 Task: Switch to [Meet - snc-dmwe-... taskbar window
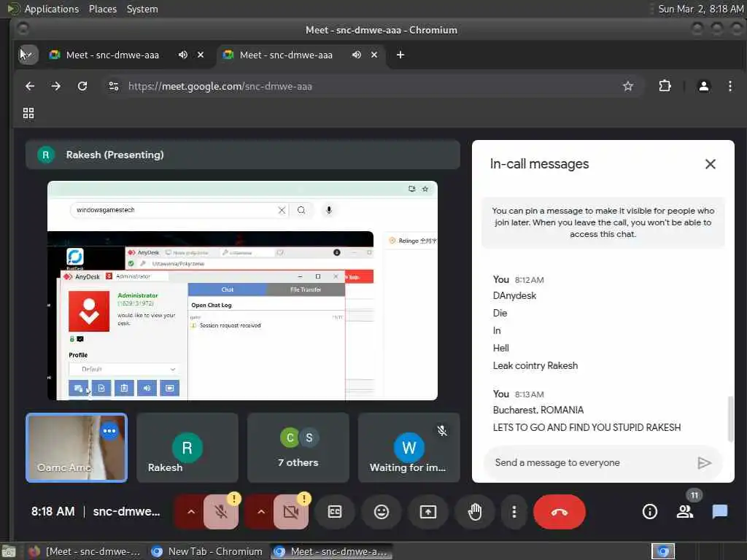click(x=85, y=551)
